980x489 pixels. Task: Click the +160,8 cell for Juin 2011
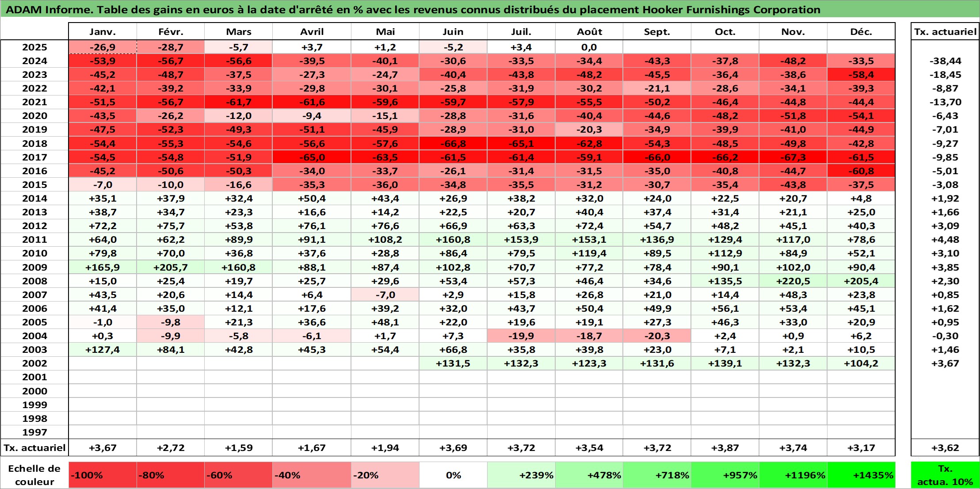pos(453,239)
